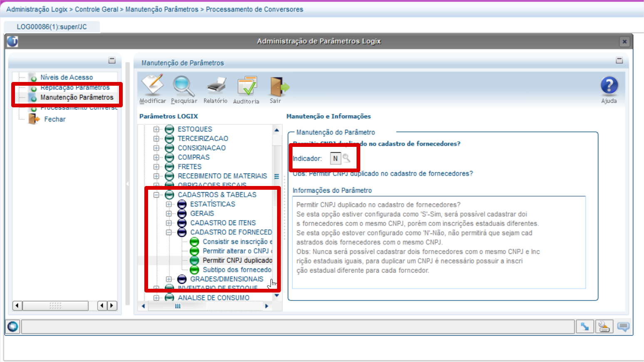
Task: Click the parameter tree scroll down arrow
Action: click(x=277, y=295)
